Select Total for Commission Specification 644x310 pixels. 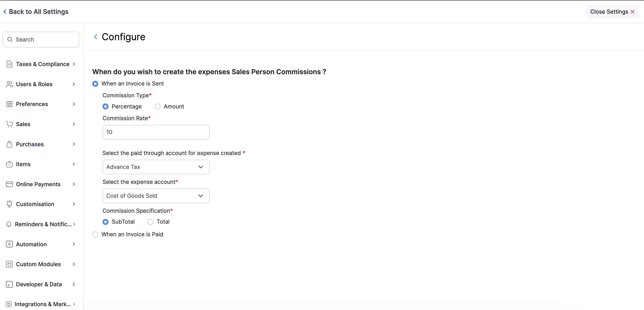click(151, 222)
